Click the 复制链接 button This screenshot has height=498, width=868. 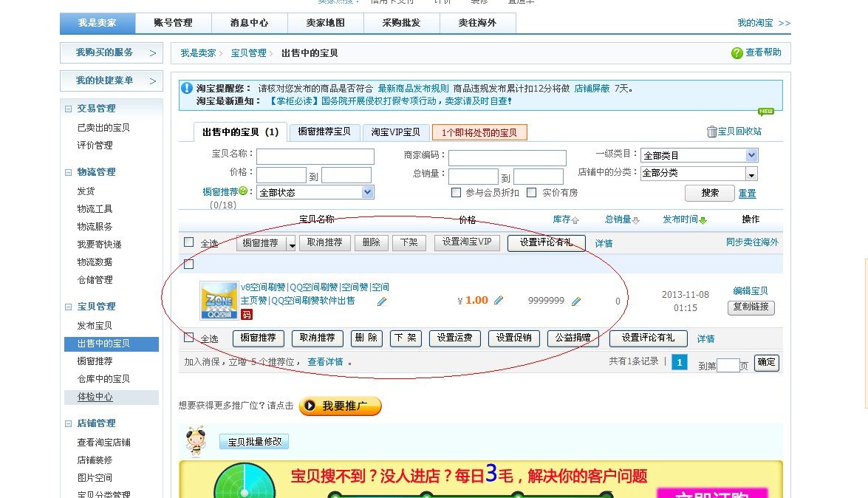[751, 307]
